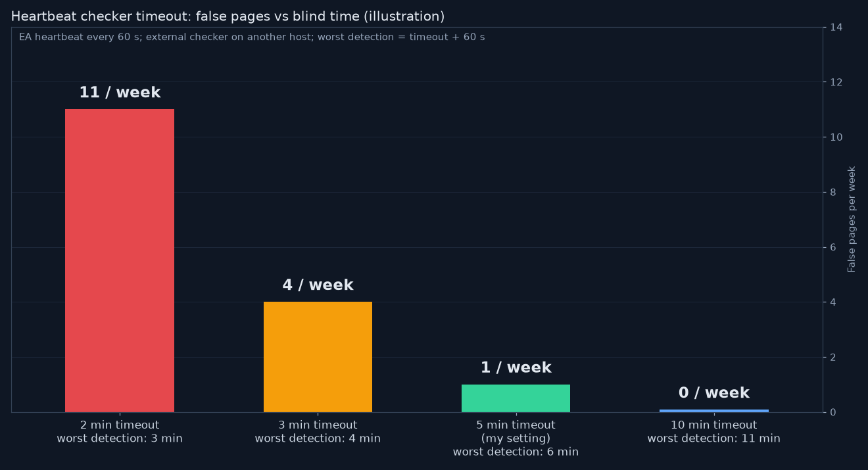Screen dimensions: 868x470
Task: Click the 'worst detection: 6 min' text
Action: coord(516,452)
